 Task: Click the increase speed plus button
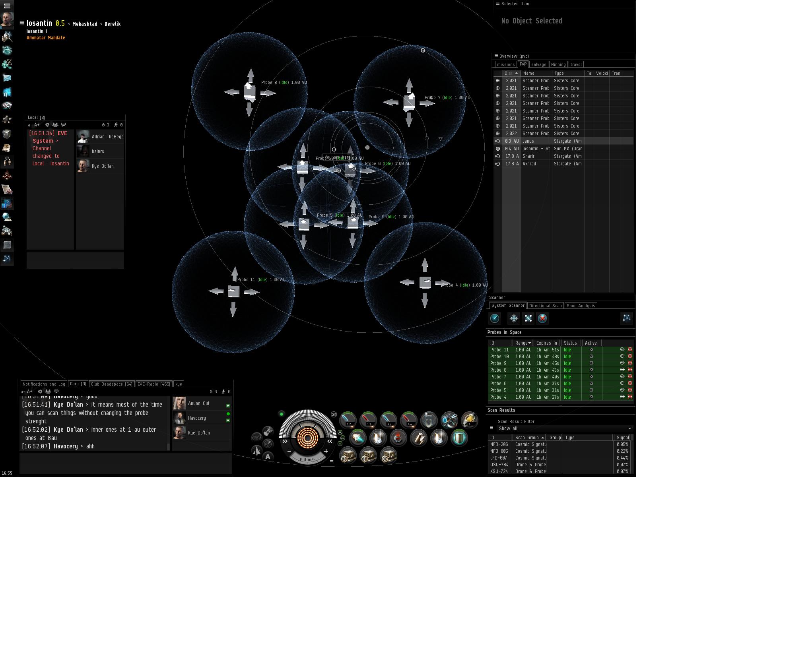coord(326,451)
